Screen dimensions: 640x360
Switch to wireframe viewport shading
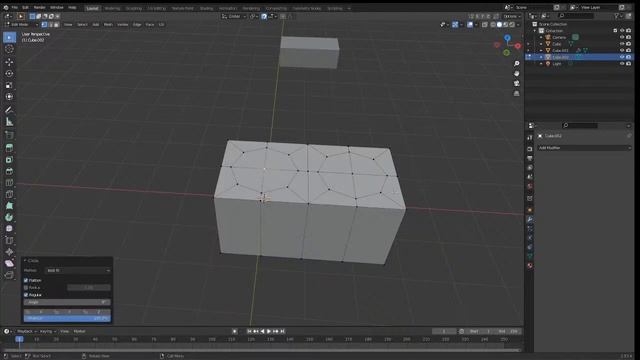493,24
